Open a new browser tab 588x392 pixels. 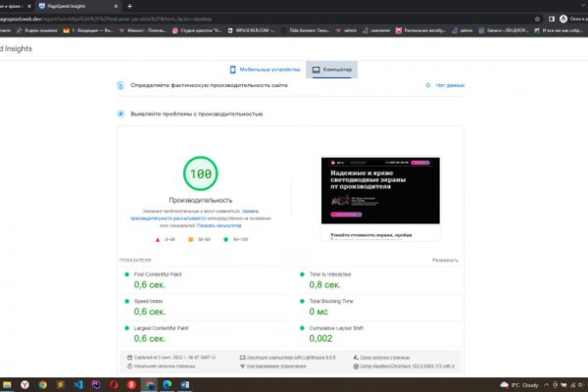pos(129,6)
